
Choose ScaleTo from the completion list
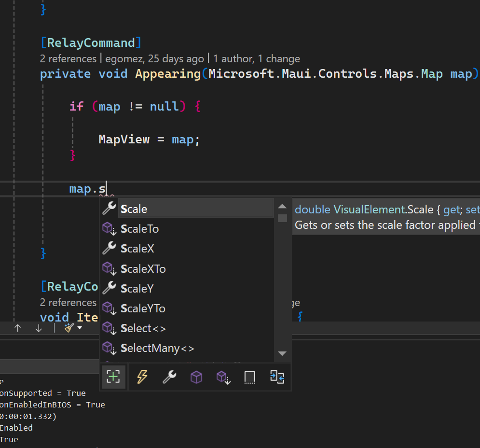(139, 229)
